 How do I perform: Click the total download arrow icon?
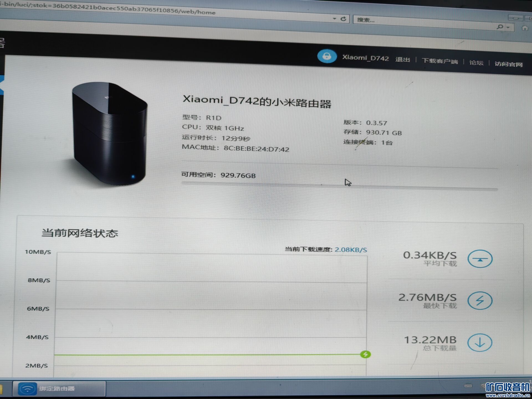click(x=480, y=343)
